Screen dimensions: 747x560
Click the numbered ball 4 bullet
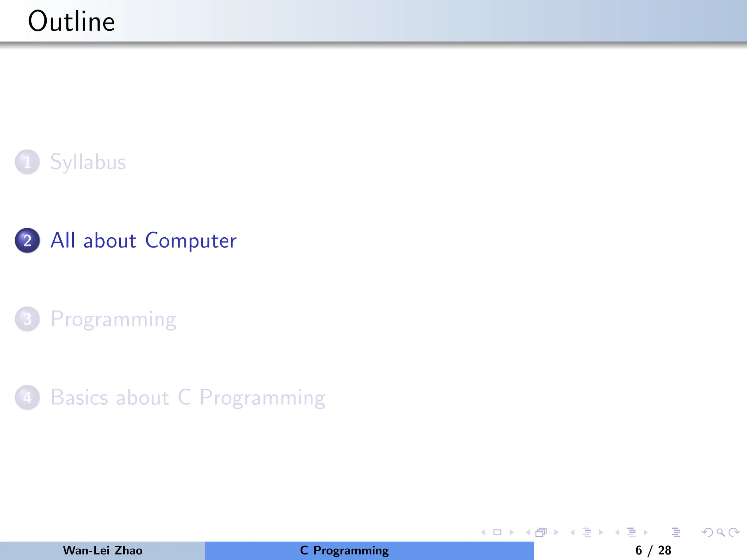click(x=27, y=397)
